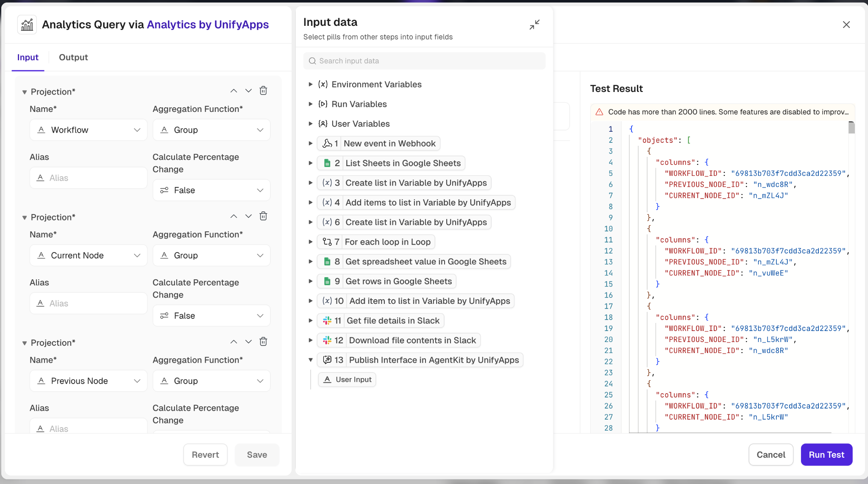Collapse step 13 Publish Interface item
Image resolution: width=868 pixels, height=484 pixels.
click(311, 360)
